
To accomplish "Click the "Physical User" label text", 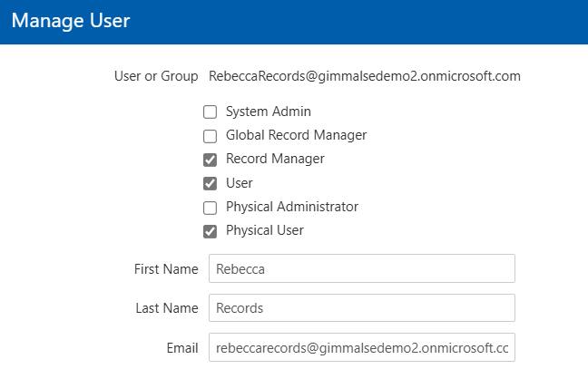I will click(264, 230).
